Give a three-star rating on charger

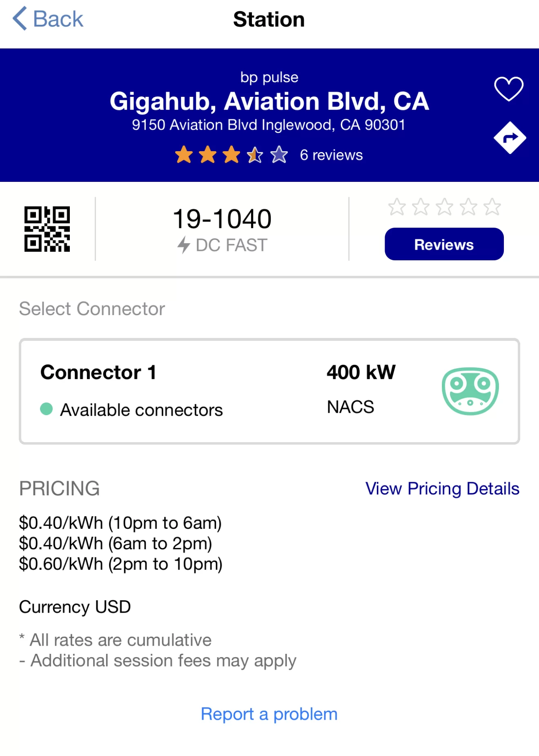click(444, 207)
